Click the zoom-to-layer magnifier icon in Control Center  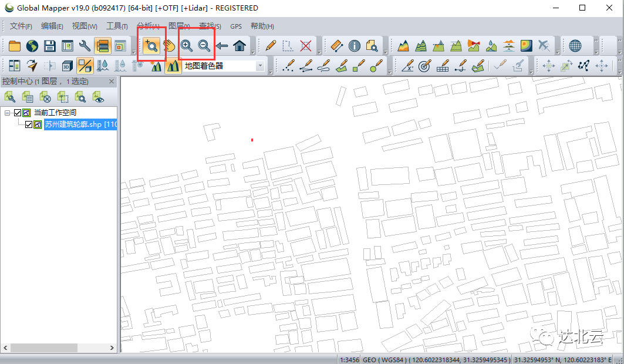[x=80, y=97]
